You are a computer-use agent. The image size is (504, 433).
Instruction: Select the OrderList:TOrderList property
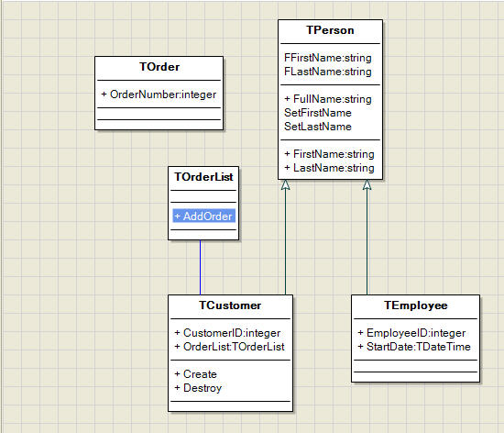click(229, 347)
